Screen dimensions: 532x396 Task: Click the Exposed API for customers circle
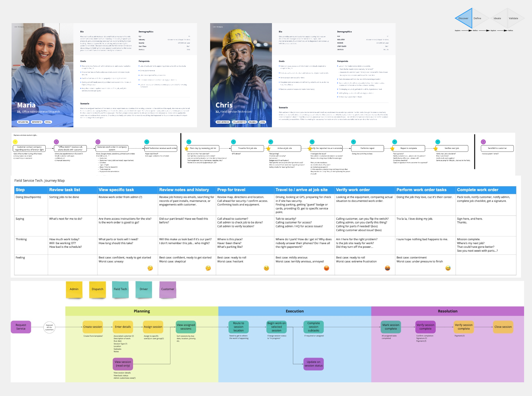[49, 327]
